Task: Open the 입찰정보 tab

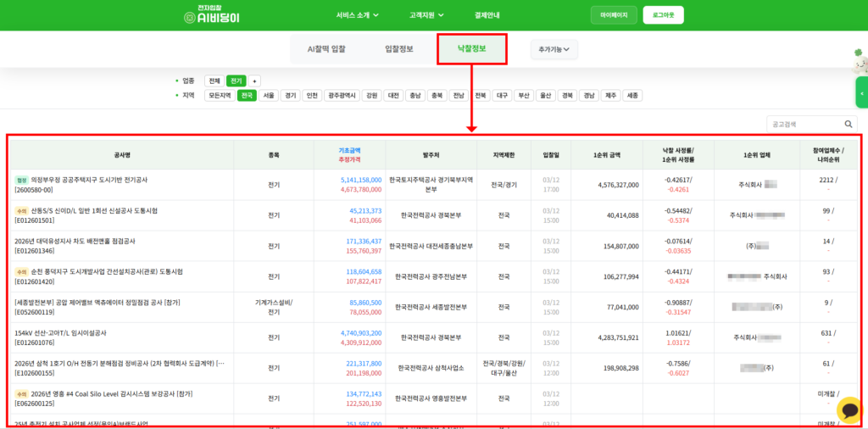Action: pyautogui.click(x=398, y=49)
